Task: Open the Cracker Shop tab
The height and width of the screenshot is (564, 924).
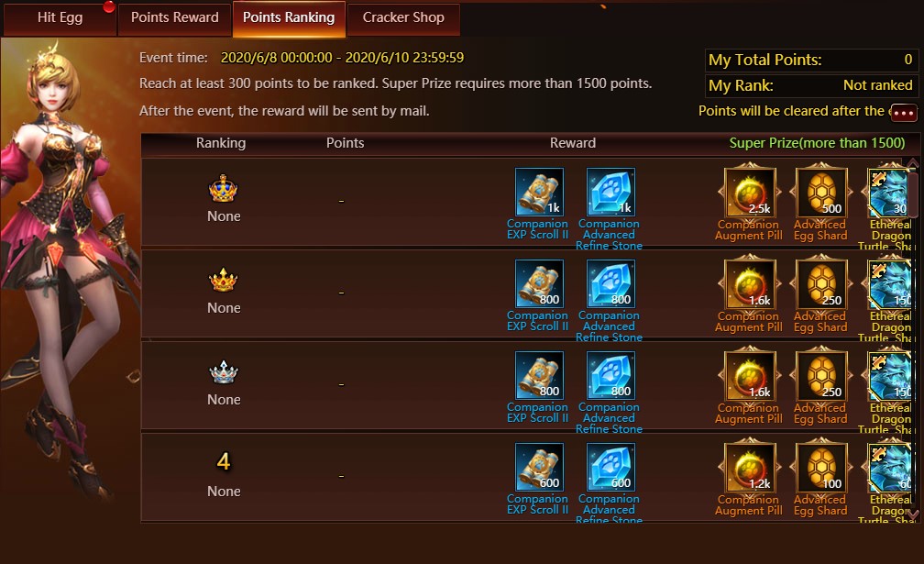Action: click(x=403, y=18)
